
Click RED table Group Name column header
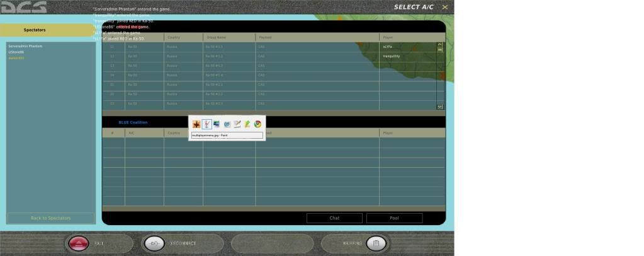[229, 37]
